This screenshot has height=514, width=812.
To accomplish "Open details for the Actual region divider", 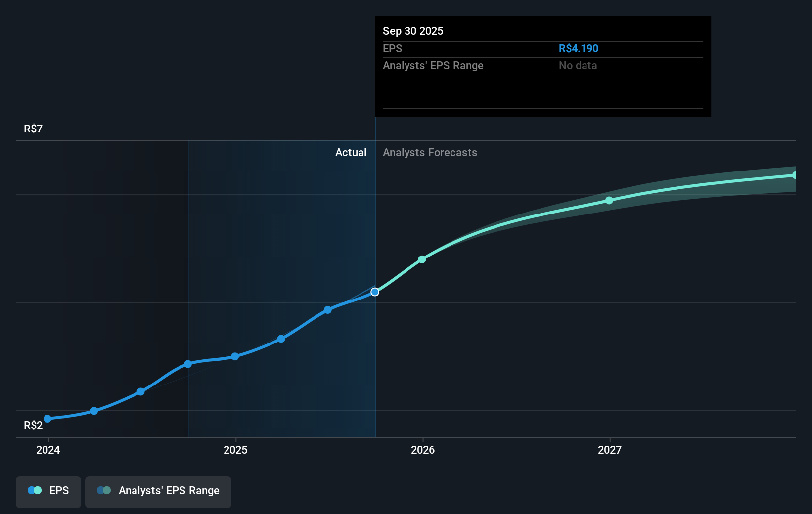I will tap(375, 153).
